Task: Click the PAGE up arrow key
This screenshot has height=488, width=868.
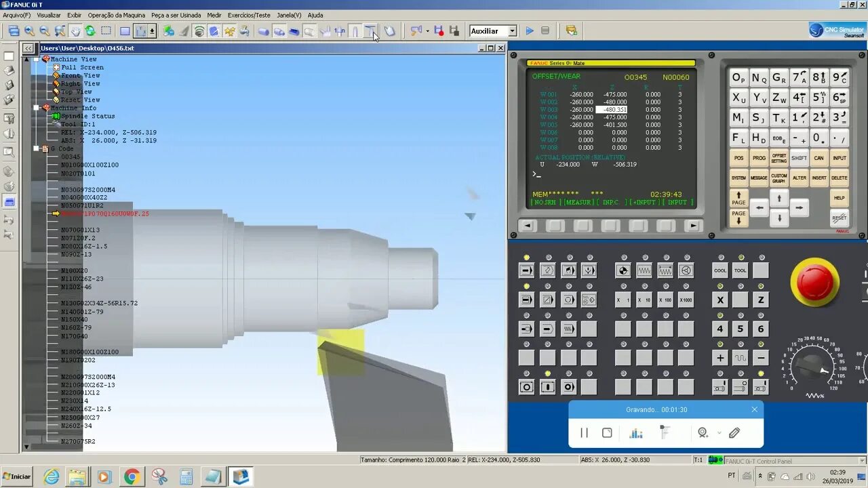Action: point(738,199)
